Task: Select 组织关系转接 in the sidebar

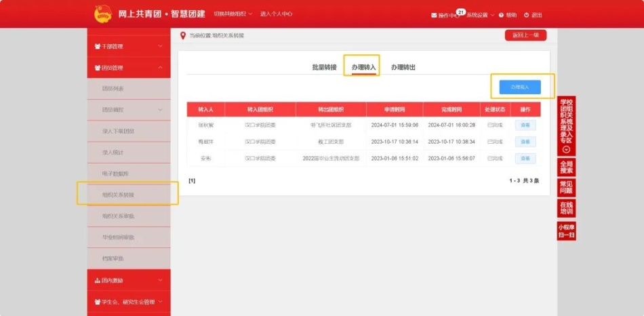Action: [119, 195]
